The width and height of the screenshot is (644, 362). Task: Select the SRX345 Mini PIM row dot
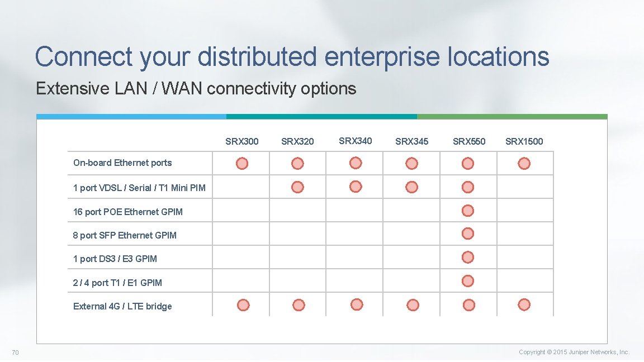click(411, 187)
